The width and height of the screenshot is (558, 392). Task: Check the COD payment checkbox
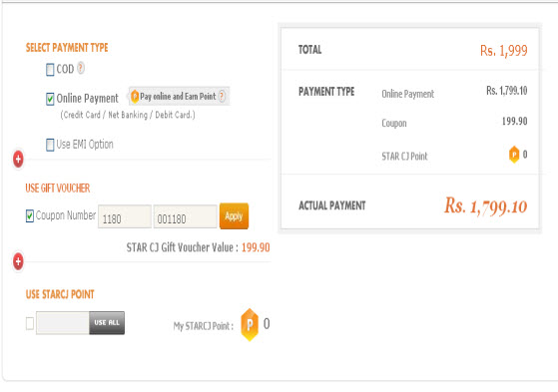pyautogui.click(x=50, y=70)
